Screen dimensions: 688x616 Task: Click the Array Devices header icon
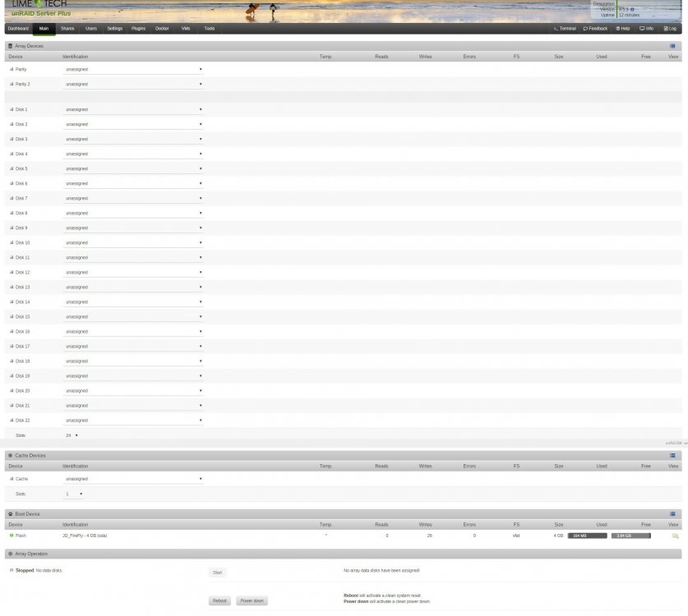pos(10,46)
